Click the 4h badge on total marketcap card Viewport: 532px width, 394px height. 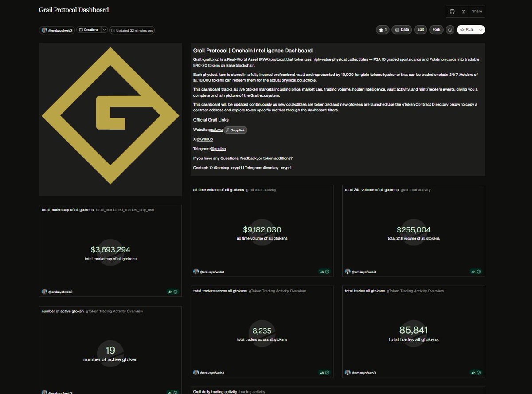point(173,292)
